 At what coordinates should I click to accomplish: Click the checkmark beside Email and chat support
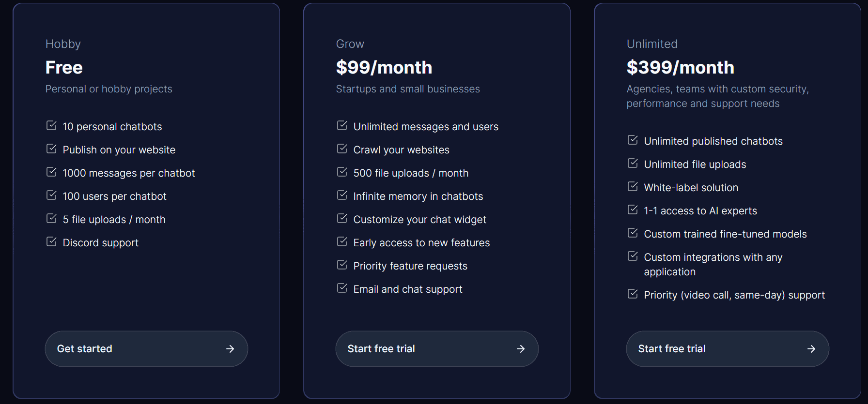pyautogui.click(x=342, y=288)
